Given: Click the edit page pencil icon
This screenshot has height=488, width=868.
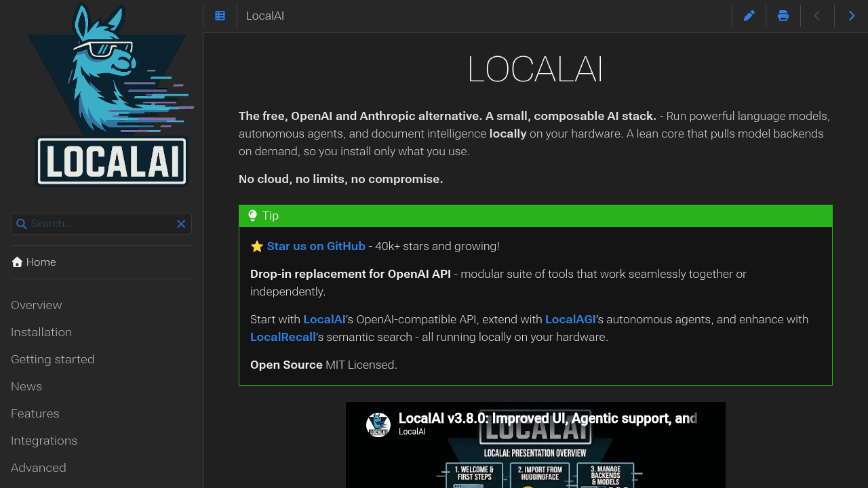Looking at the screenshot, I should pos(749,16).
